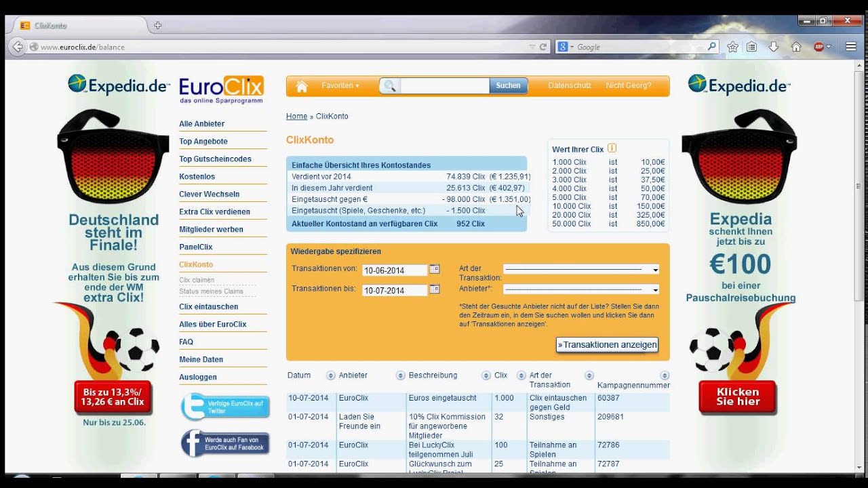Image resolution: width=868 pixels, height=488 pixels.
Task: Click the Ausloggen link
Action: coord(198,378)
